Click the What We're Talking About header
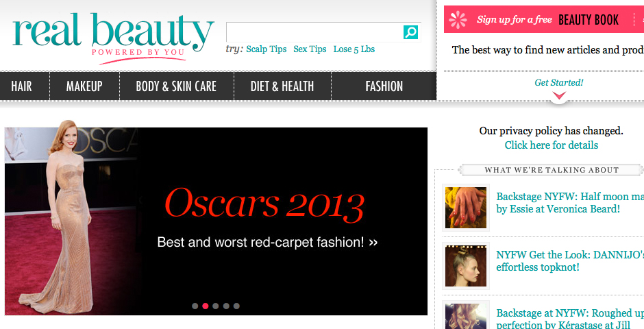644x329 pixels. [552, 170]
